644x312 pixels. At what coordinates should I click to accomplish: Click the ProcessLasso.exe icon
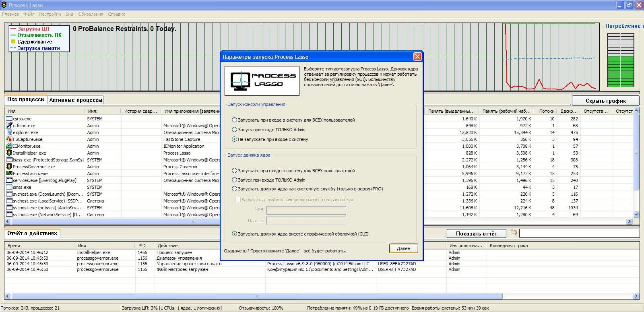pyautogui.click(x=9, y=174)
